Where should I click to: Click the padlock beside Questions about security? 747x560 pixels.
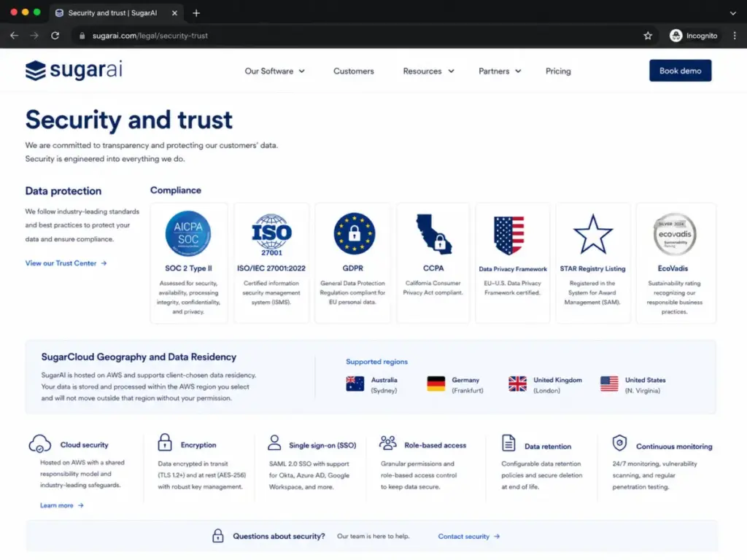(217, 536)
